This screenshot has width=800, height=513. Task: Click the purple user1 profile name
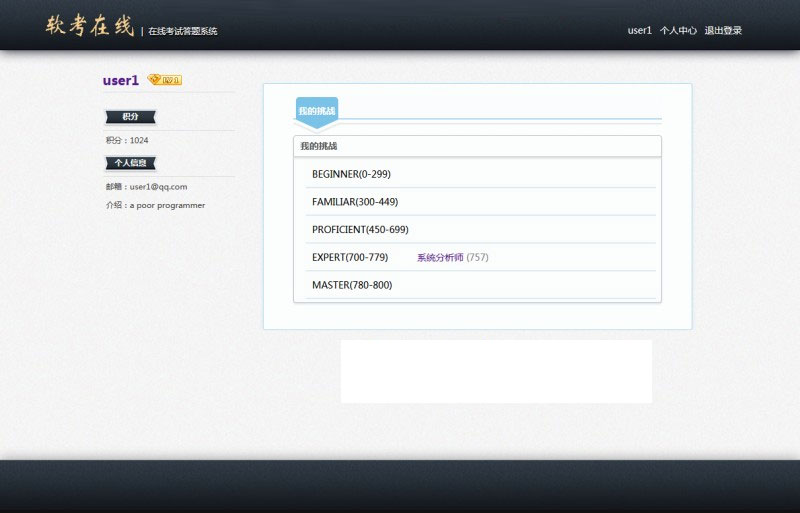coord(120,81)
